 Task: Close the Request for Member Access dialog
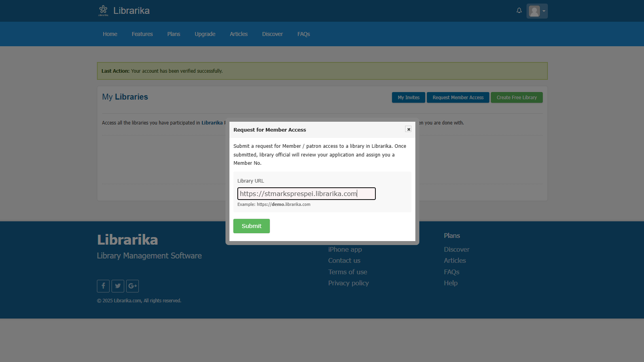(408, 129)
